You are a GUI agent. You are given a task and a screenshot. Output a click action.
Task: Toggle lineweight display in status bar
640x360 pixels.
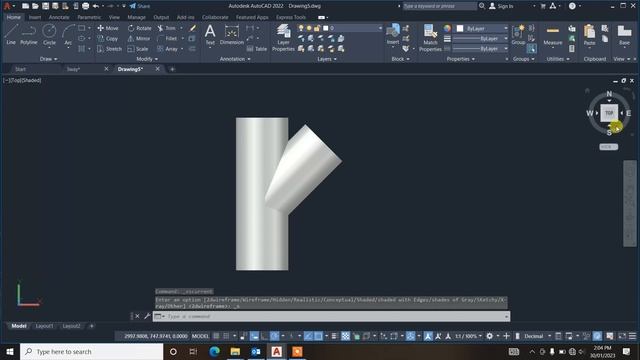[334, 336]
